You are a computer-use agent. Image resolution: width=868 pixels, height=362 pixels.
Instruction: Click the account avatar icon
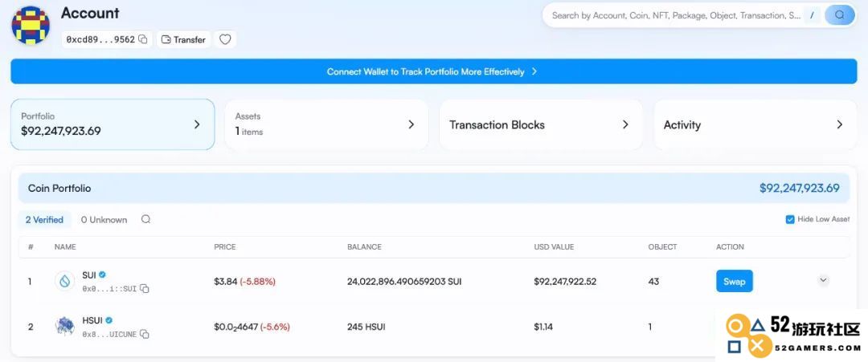[x=31, y=26]
